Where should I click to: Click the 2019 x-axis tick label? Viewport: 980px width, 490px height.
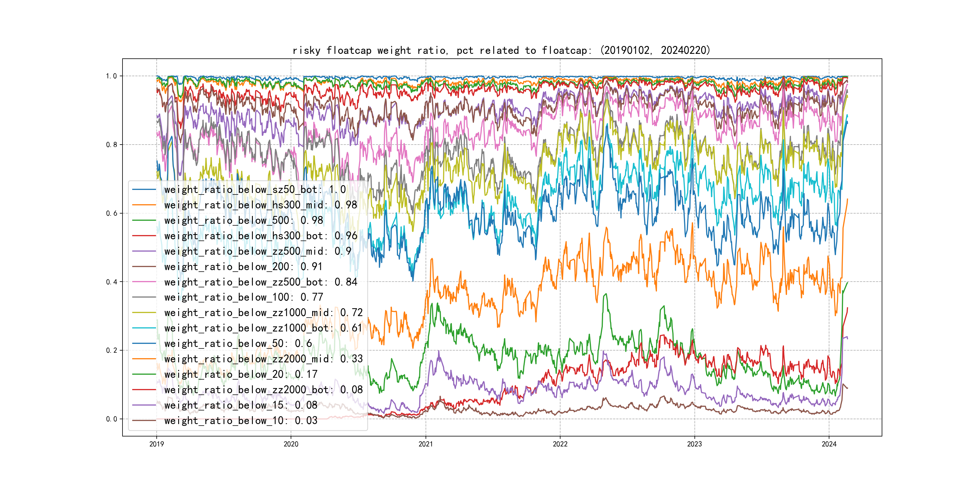(156, 444)
